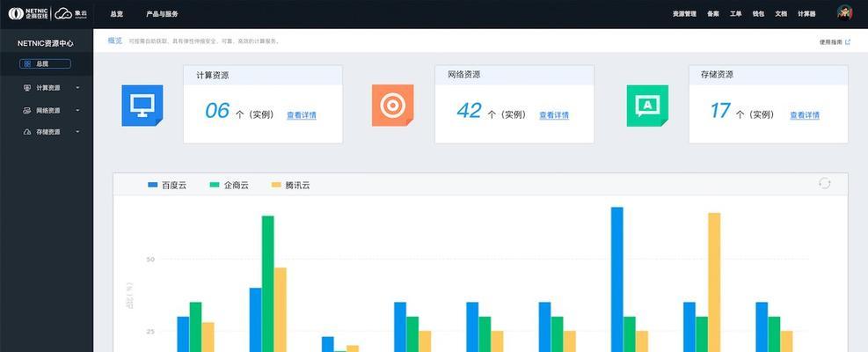868x352 pixels.
Task: Open 文档 in the top bar
Action: tap(781, 14)
